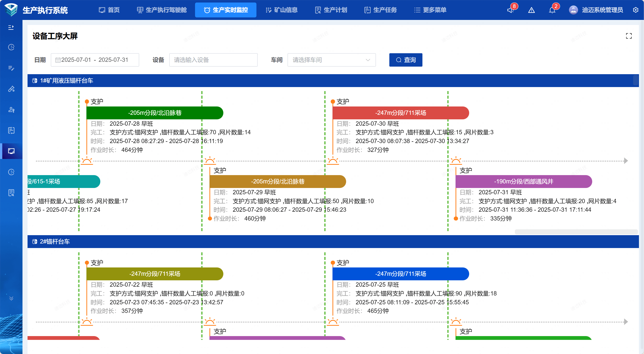
Task: Click the green -205m分段/北沿脉巷 task bar
Action: [x=155, y=113]
